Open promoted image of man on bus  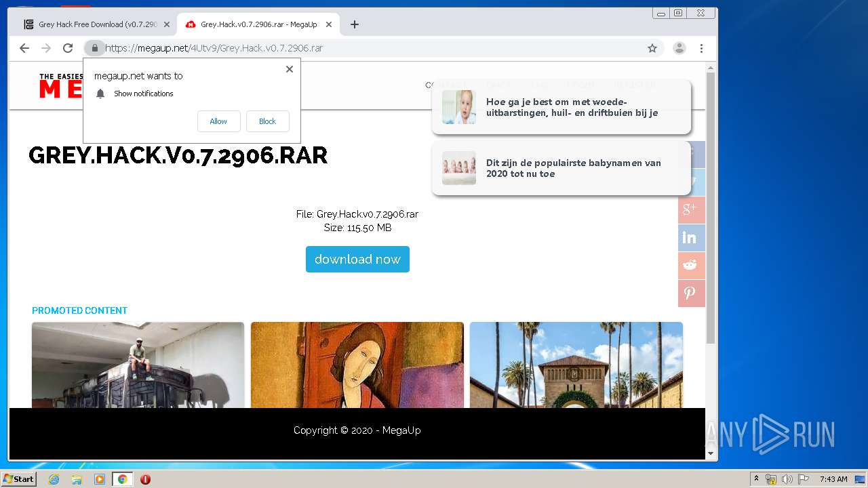click(138, 365)
